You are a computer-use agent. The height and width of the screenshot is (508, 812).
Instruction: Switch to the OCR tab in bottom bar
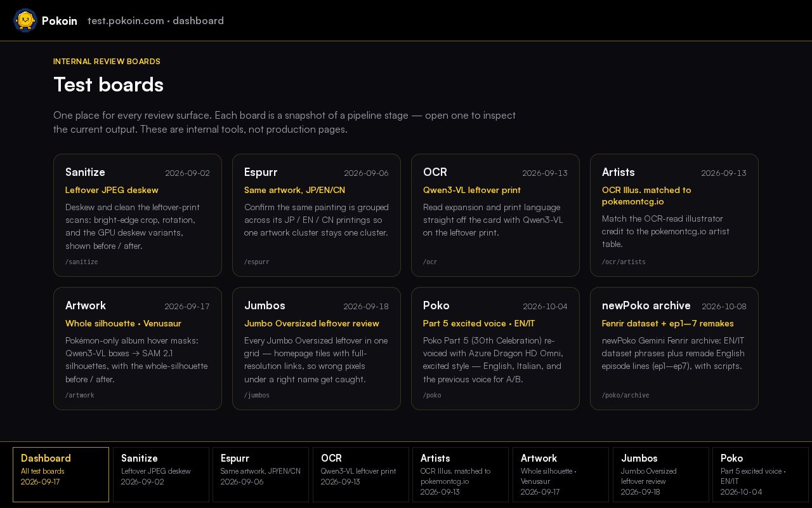(361, 474)
